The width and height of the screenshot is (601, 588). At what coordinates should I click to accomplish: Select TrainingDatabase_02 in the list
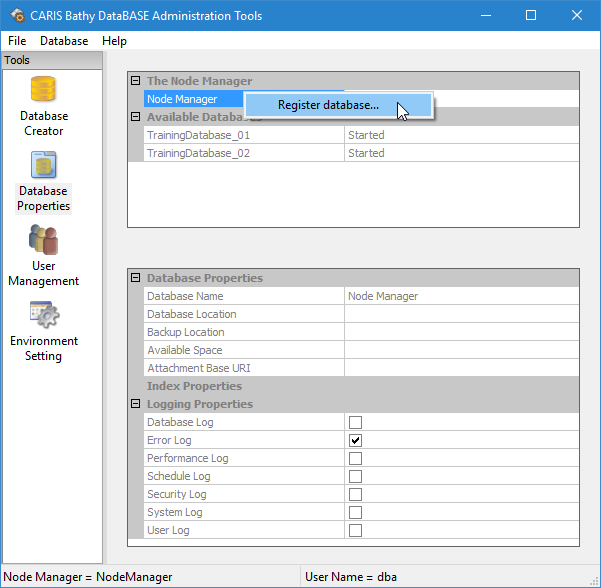(198, 153)
